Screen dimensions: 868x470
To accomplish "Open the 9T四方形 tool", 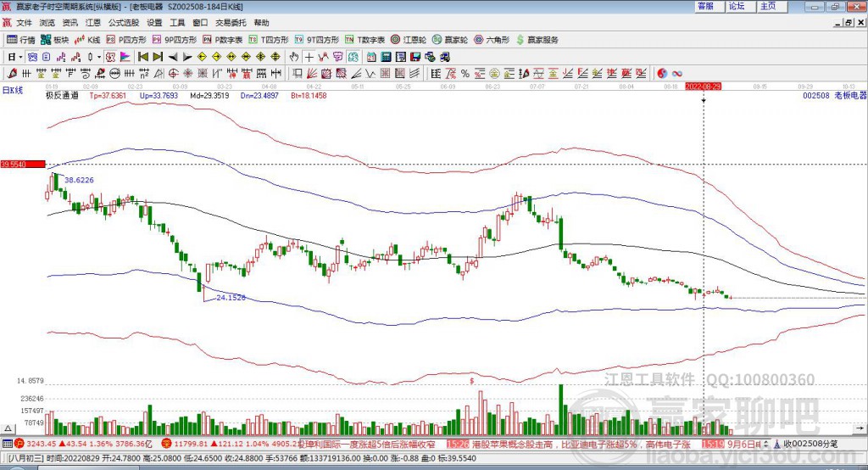I will (317, 40).
